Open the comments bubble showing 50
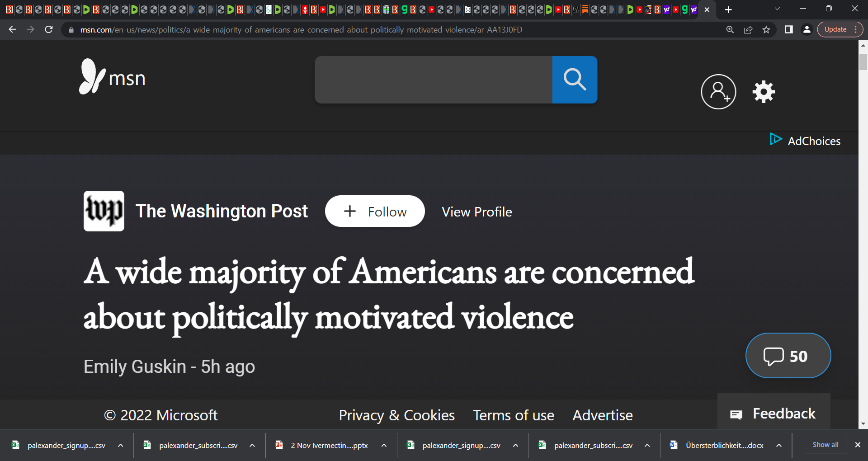Image resolution: width=868 pixels, height=461 pixels. pyautogui.click(x=788, y=356)
